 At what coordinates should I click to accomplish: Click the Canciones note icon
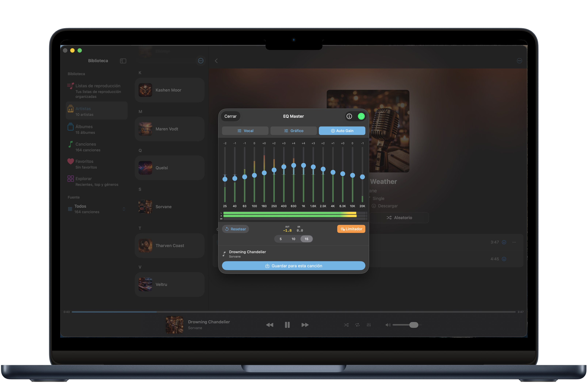point(70,144)
